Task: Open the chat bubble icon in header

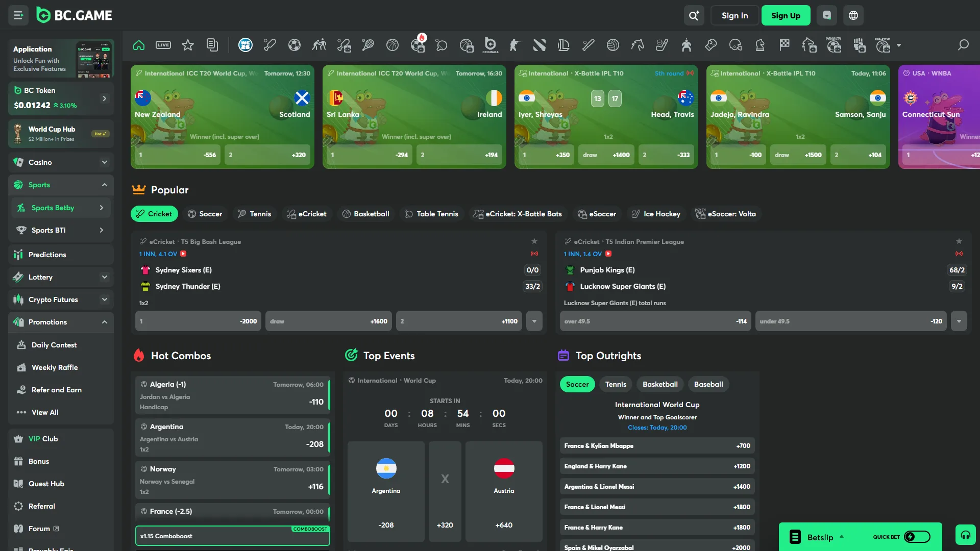Action: (x=826, y=15)
